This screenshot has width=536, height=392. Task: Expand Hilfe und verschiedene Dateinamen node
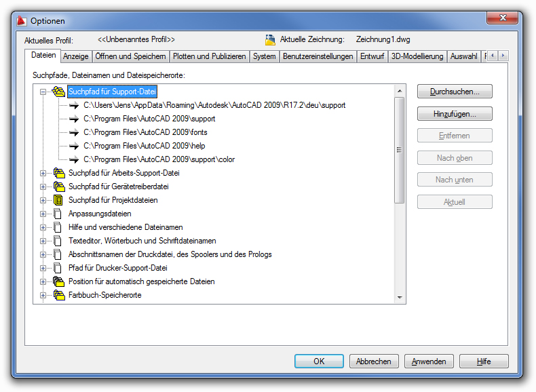pos(43,227)
